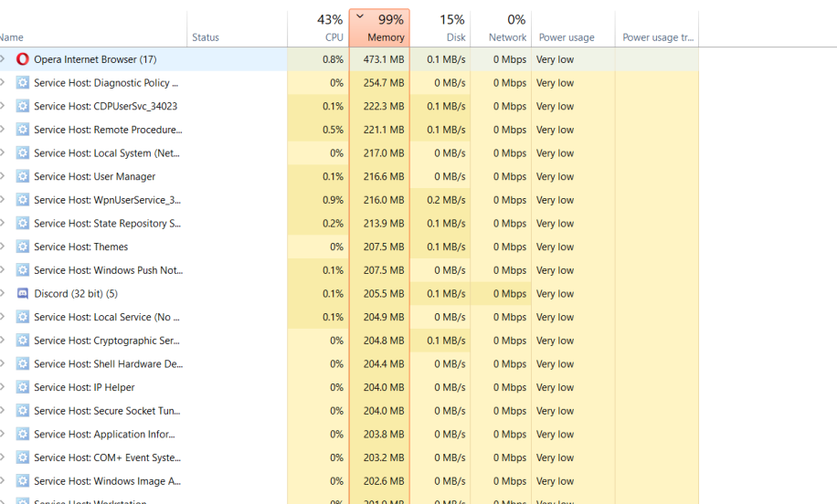Viewport: 837px width, 504px height.
Task: Click gear icon for Service Host: Cryptographic Ser
Action: click(x=23, y=341)
